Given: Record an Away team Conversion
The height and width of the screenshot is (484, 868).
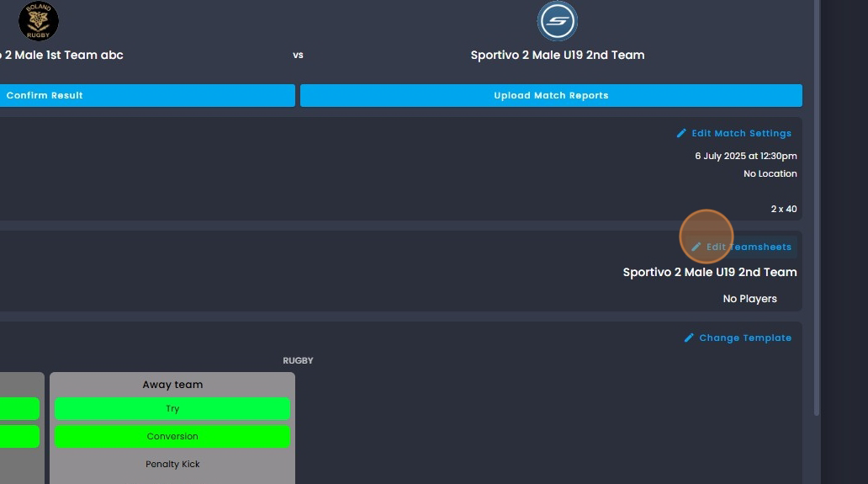Looking at the screenshot, I should point(172,436).
